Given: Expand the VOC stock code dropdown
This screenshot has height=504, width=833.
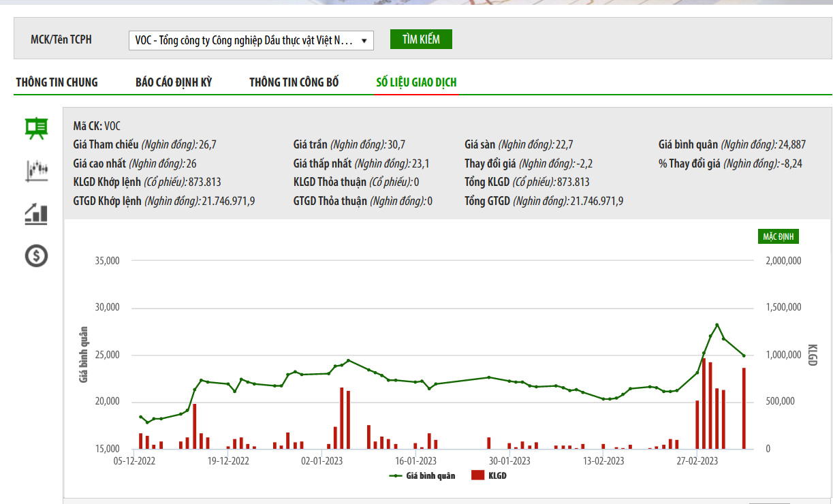Looking at the screenshot, I should [x=251, y=41].
